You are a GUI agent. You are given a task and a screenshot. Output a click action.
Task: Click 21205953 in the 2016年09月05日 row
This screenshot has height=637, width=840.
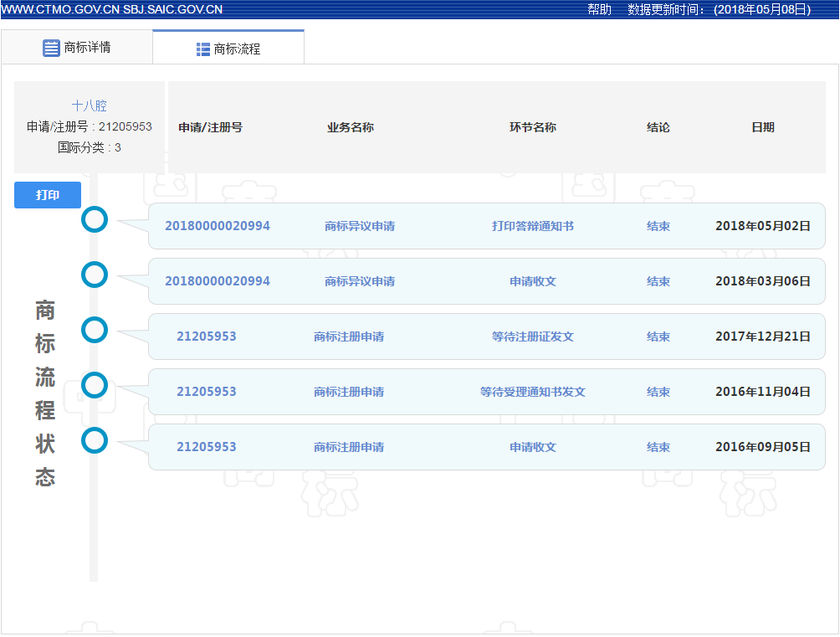coord(209,447)
